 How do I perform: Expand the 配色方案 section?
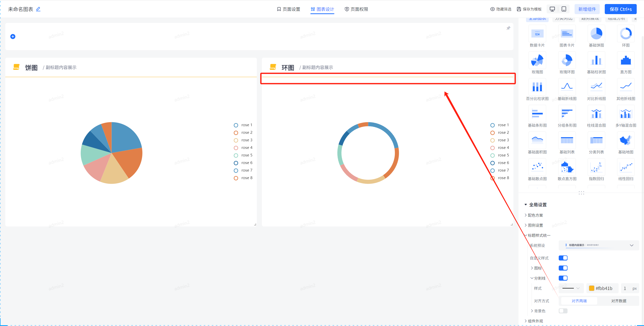pyautogui.click(x=535, y=215)
